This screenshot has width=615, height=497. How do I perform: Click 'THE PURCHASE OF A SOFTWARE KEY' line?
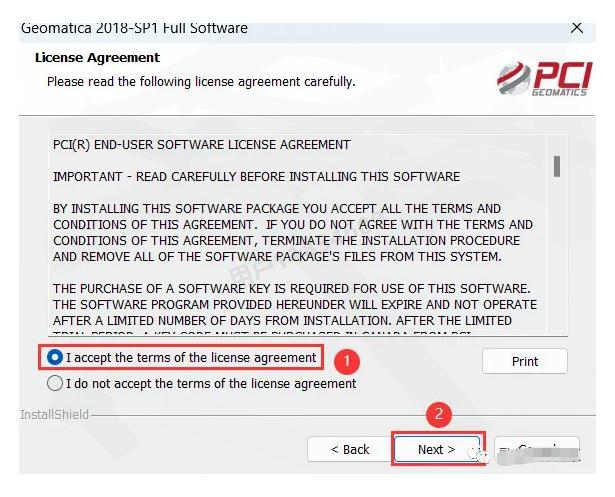[292, 289]
